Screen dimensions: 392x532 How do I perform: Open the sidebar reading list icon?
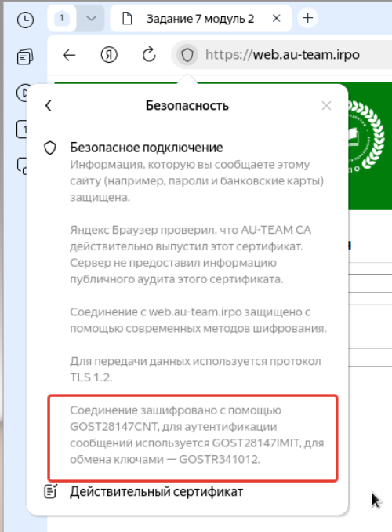(x=25, y=57)
